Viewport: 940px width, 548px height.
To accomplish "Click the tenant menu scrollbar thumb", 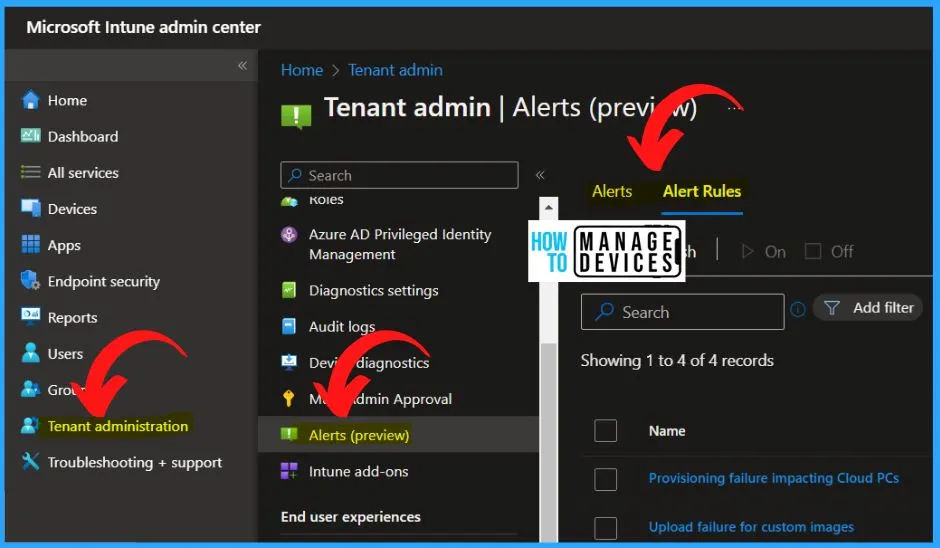I will point(549,442).
